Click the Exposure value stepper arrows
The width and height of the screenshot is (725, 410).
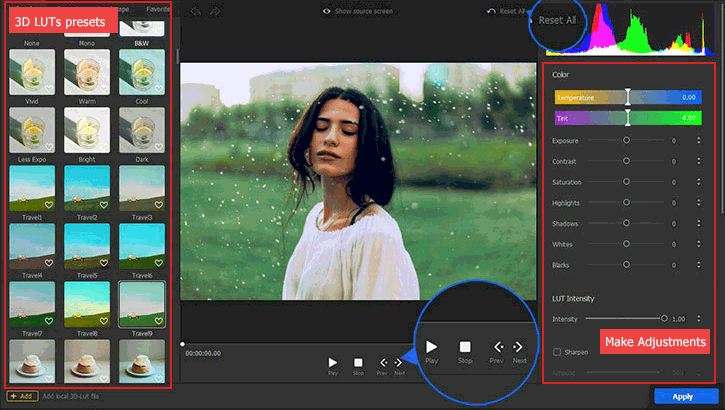click(698, 140)
